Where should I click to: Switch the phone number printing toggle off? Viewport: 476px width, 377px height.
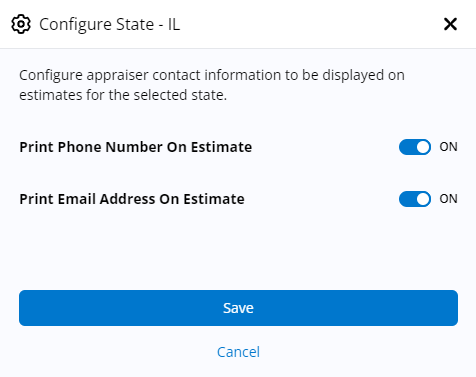click(x=415, y=147)
